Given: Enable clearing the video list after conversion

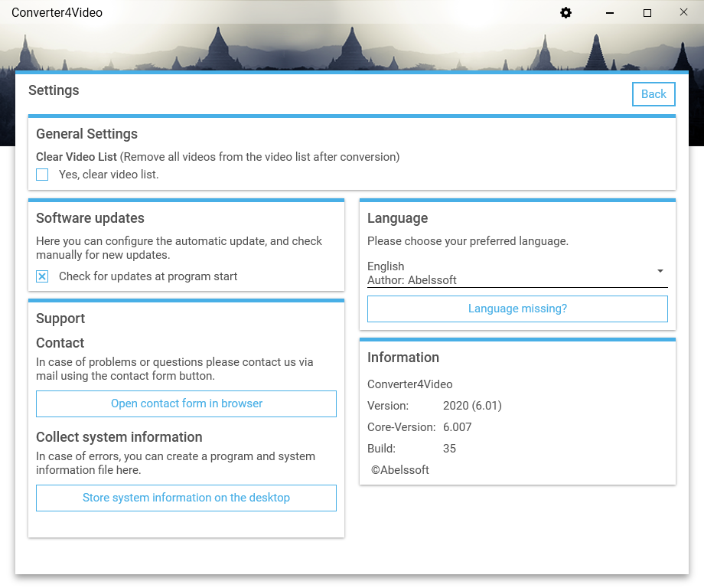Looking at the screenshot, I should click(x=42, y=175).
